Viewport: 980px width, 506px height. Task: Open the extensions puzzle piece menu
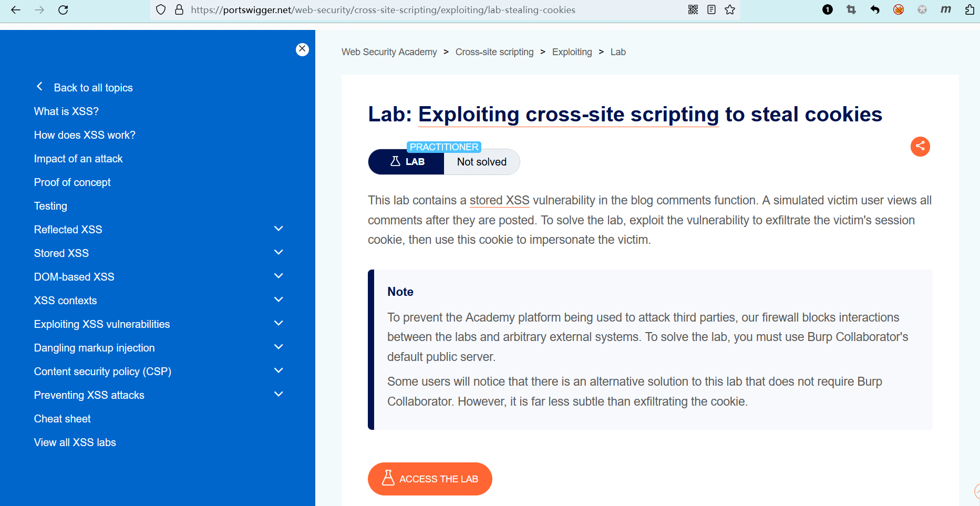pos(969,9)
